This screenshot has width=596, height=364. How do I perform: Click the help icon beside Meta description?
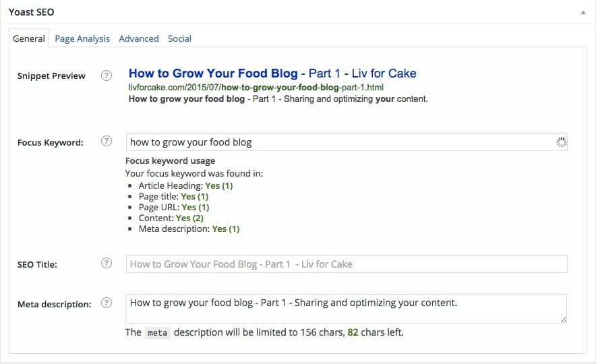[107, 303]
